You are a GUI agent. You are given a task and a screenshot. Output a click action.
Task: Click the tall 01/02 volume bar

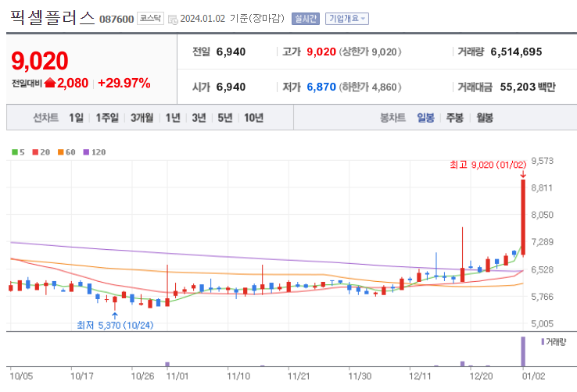click(x=523, y=351)
